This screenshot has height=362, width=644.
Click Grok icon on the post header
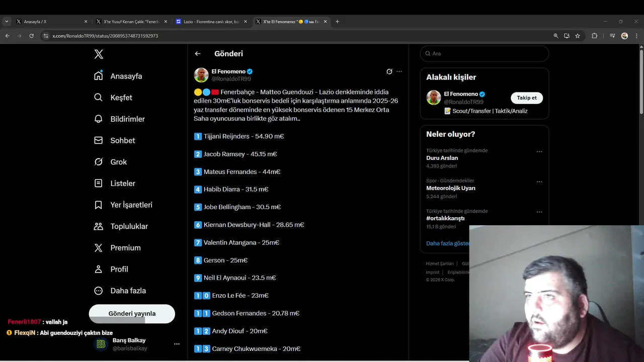389,71
